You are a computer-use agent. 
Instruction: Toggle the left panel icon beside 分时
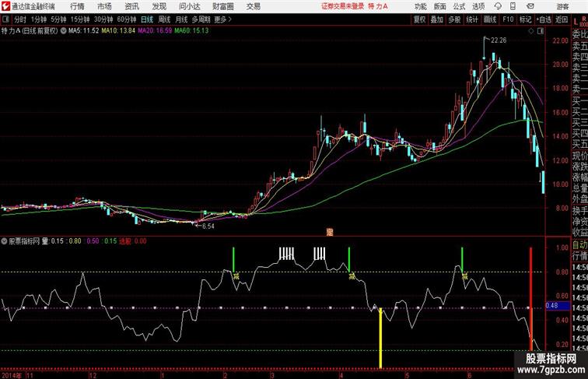5,19
